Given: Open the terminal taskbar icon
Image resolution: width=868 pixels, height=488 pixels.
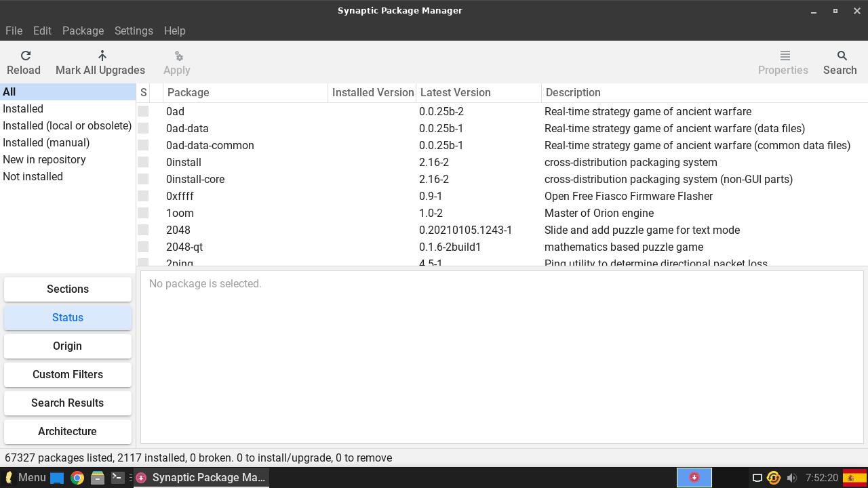Looking at the screenshot, I should [x=117, y=478].
